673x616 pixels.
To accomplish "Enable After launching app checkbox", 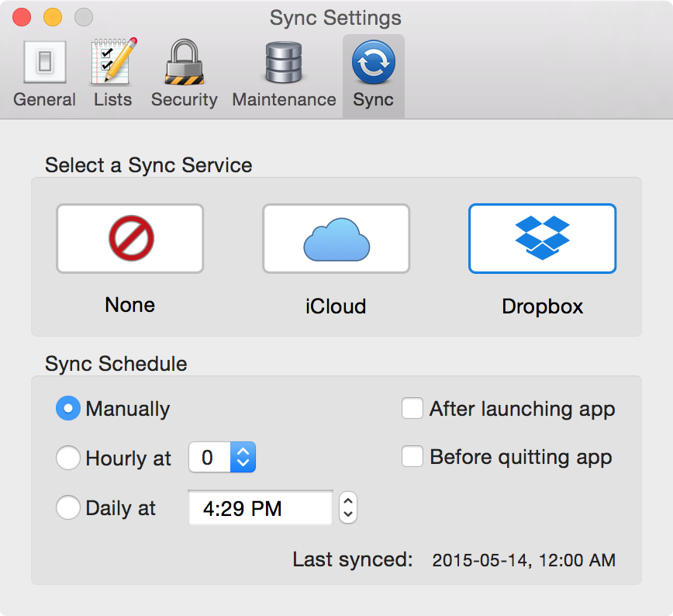I will (x=412, y=408).
